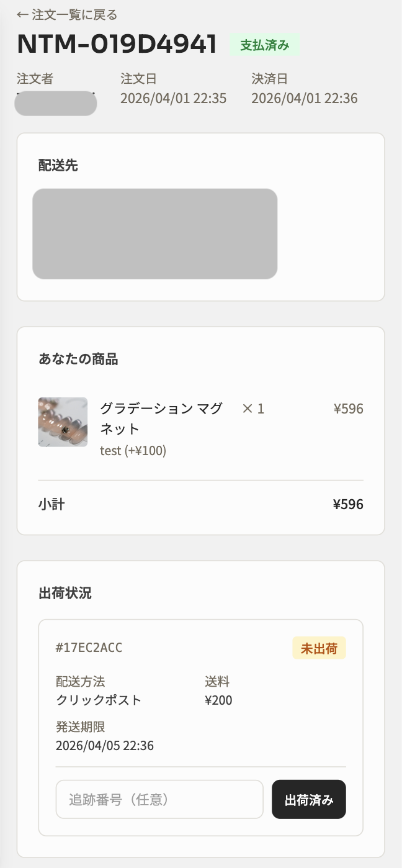
Task: Click the back arrow icon to return
Action: click(x=22, y=14)
